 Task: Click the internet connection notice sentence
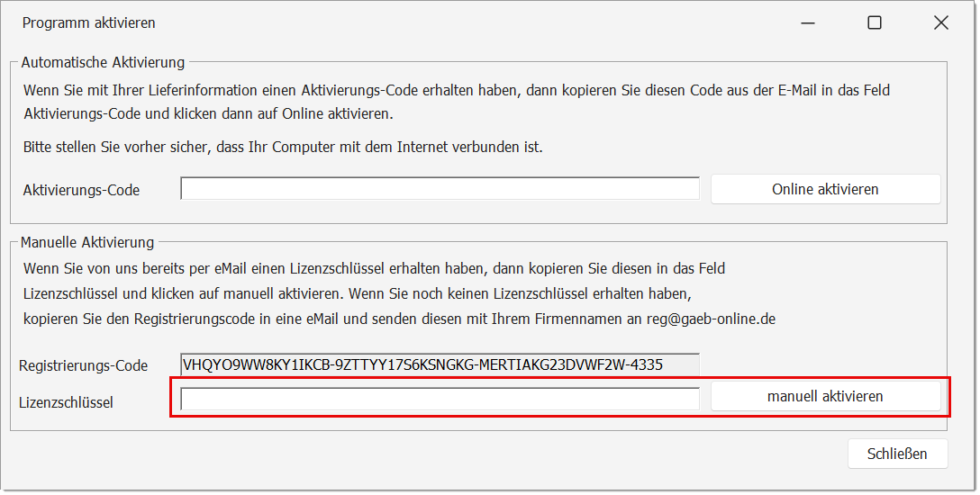283,147
